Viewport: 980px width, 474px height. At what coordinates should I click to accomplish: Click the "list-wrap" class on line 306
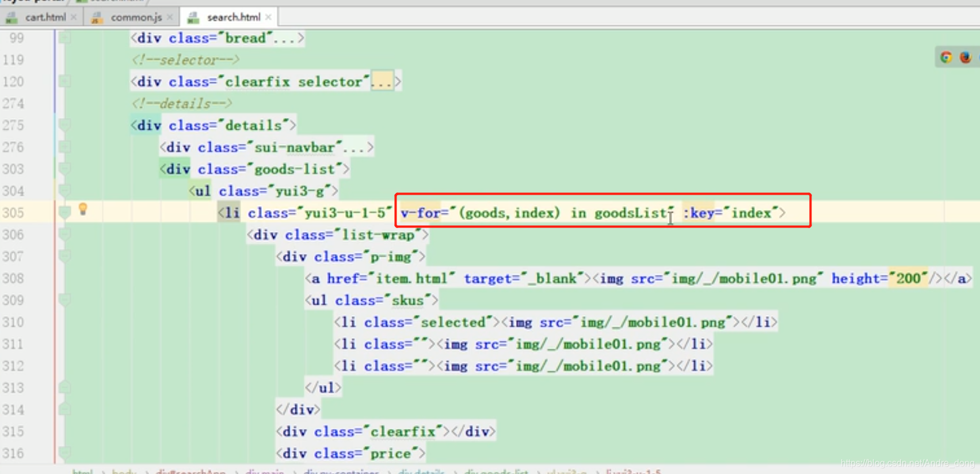click(377, 235)
